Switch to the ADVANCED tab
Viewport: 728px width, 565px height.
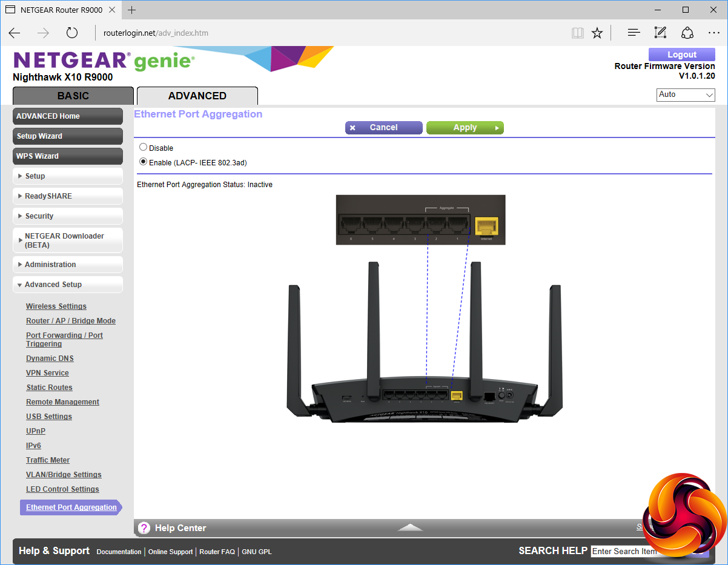click(197, 96)
